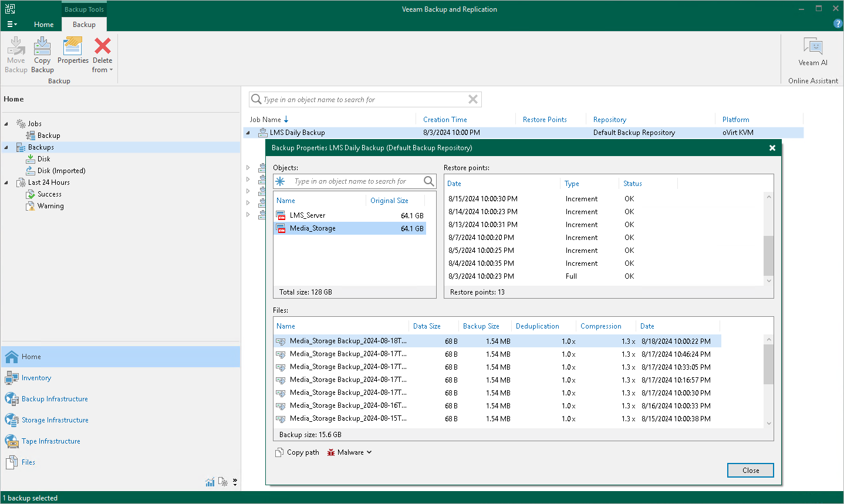
Task: Click the Copy path icon
Action: click(280, 452)
